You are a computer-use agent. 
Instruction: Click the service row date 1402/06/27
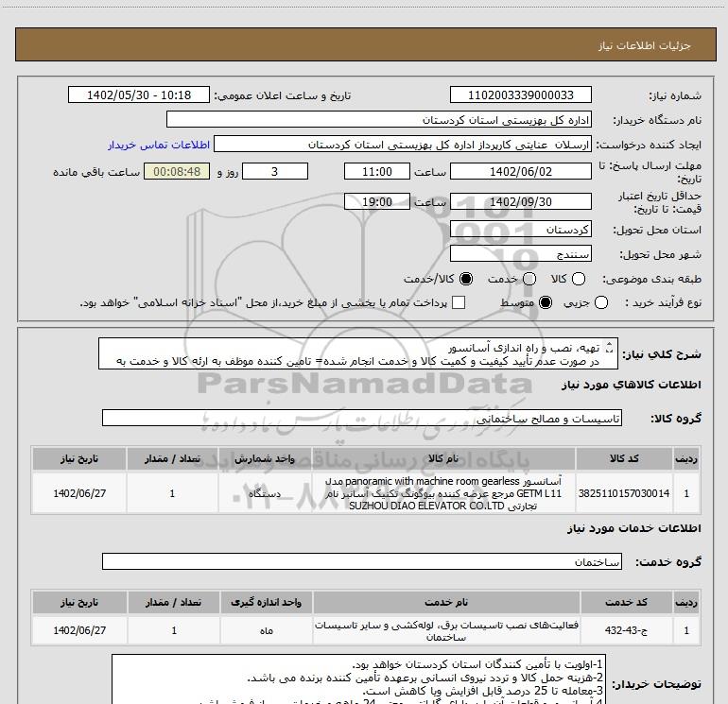coord(79,630)
